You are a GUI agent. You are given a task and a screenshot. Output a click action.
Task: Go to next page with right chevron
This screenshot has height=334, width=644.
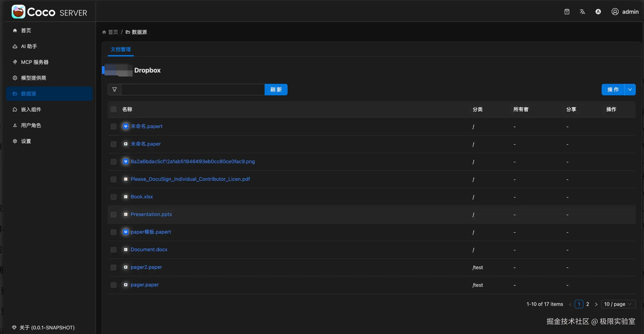pos(596,304)
